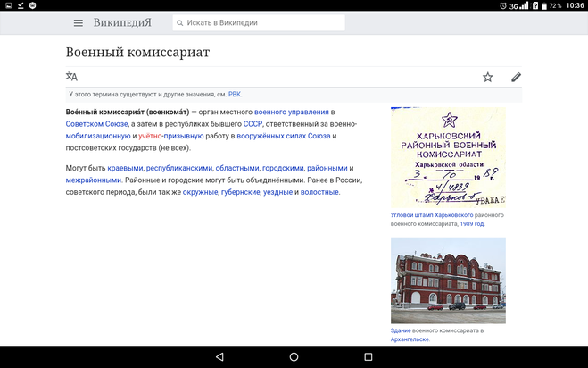The height and width of the screenshot is (368, 588).
Task: Open the СССР link
Action: (x=253, y=124)
